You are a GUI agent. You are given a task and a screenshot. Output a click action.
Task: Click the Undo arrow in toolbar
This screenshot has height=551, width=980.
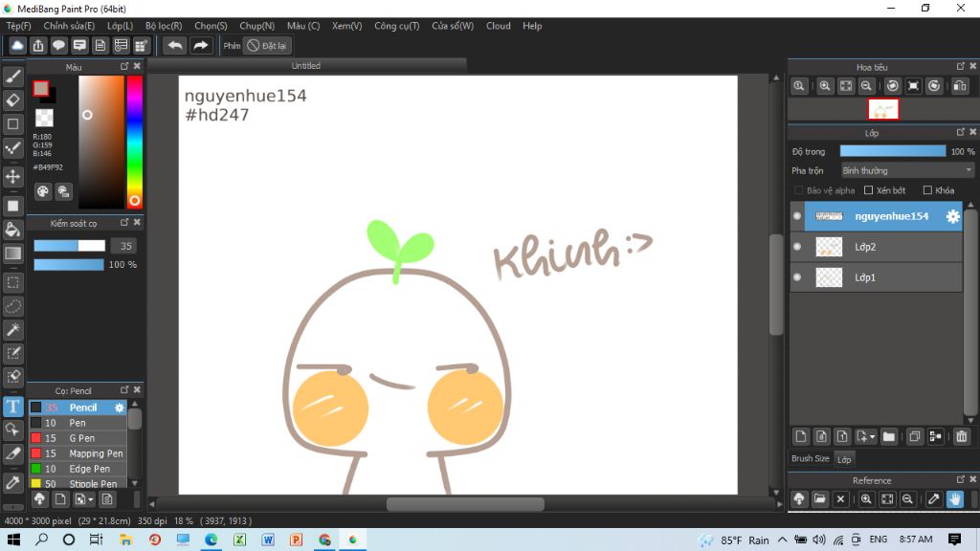point(175,46)
